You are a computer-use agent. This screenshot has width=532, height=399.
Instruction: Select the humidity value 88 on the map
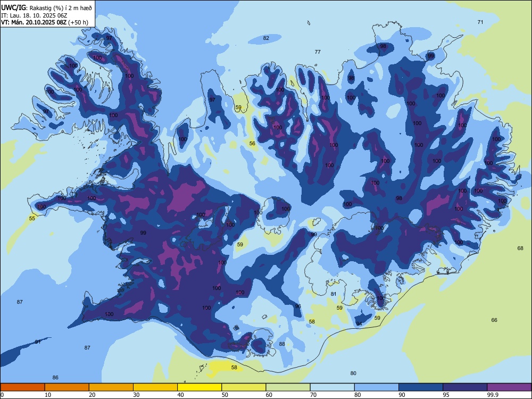(282, 344)
